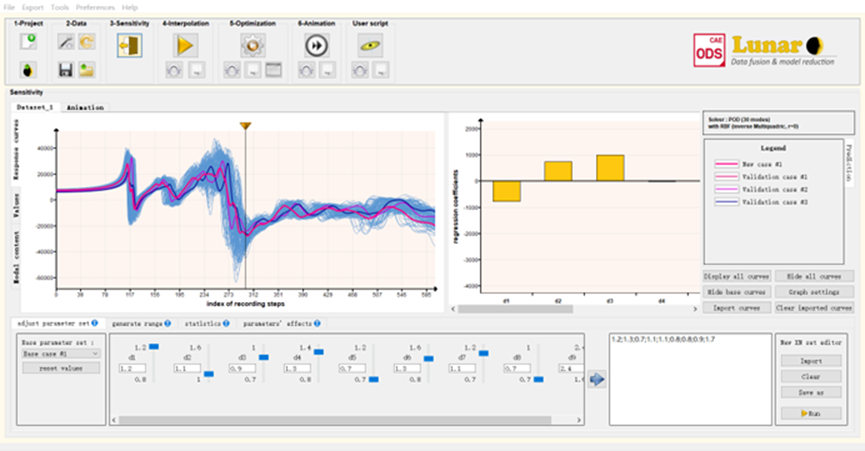The image size is (865, 451).
Task: Open the Export menu
Action: [x=33, y=7]
